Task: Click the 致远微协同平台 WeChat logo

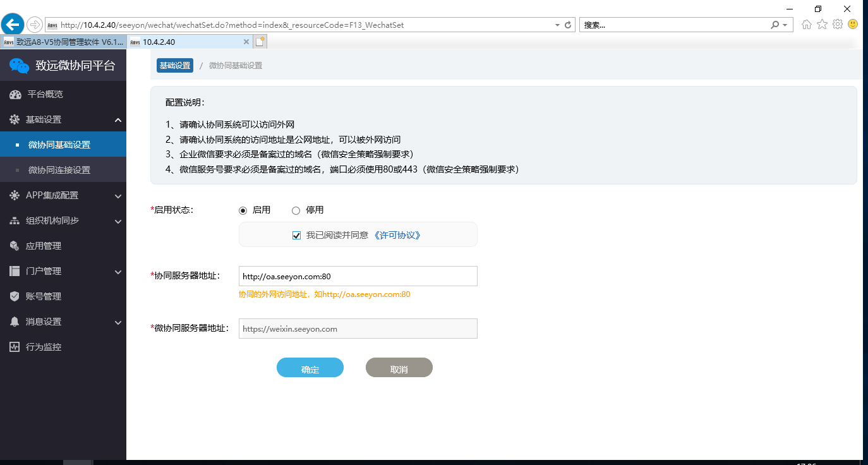Action: 19,66
